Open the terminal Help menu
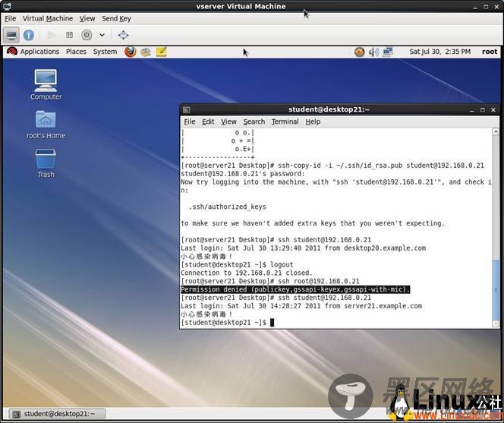Viewport: 504px width, 423px height. click(313, 122)
